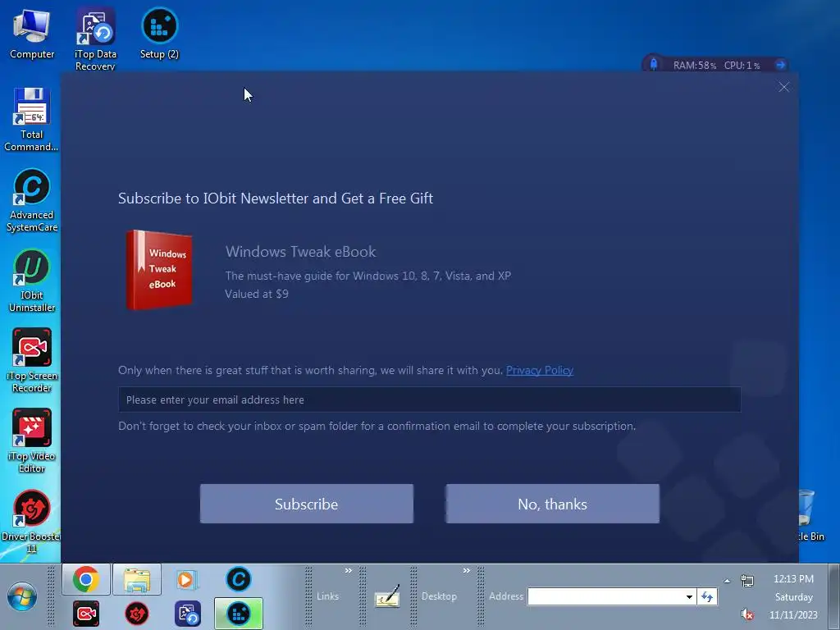
Task: Click the Windows Start orb
Action: coord(22,597)
